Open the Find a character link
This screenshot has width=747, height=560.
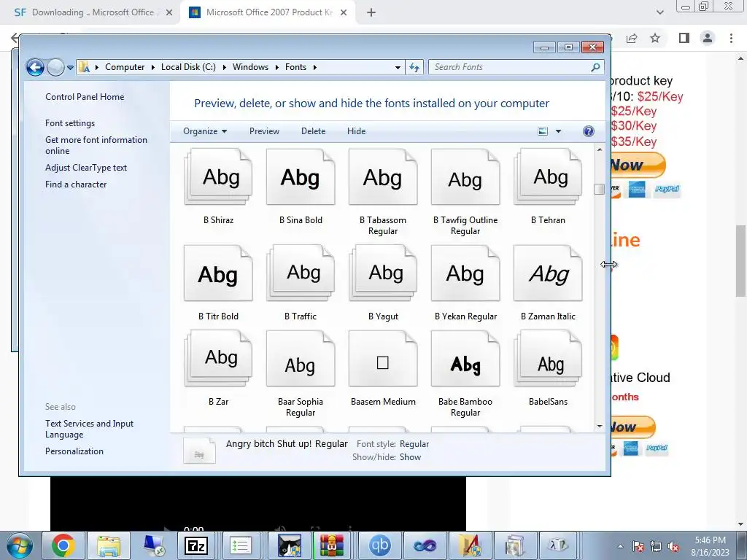pos(76,184)
